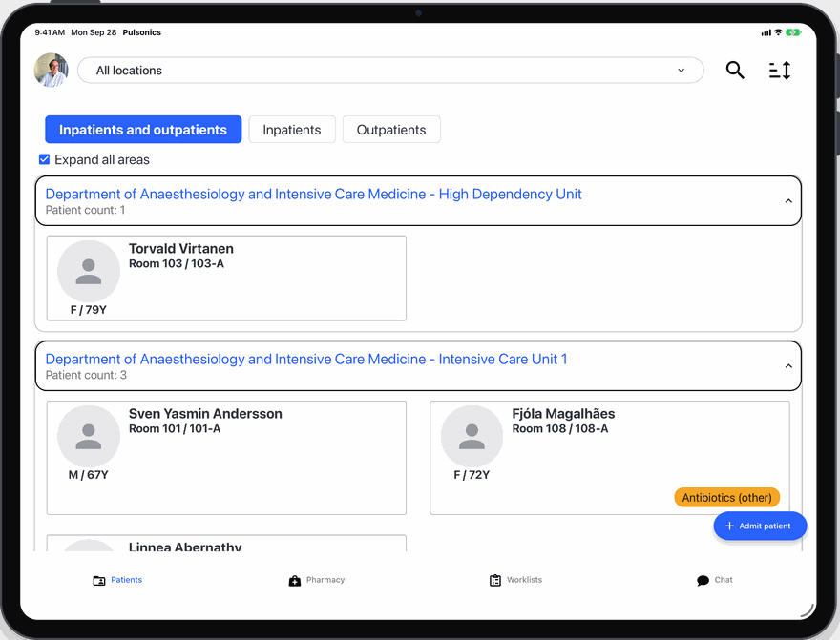Viewport: 840px width, 640px height.
Task: Open the All locations dropdown
Action: [x=390, y=70]
